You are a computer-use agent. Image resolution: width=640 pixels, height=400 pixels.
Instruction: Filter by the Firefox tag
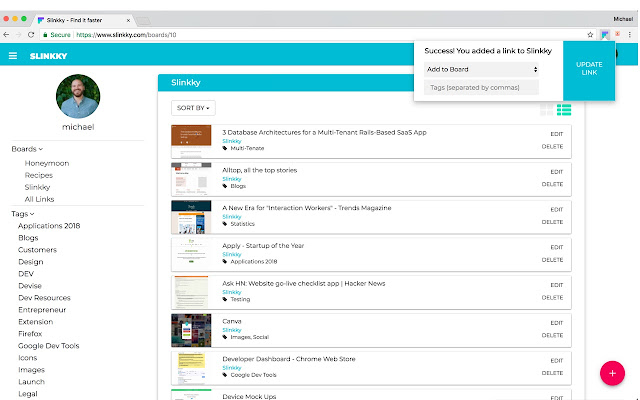tap(30, 334)
